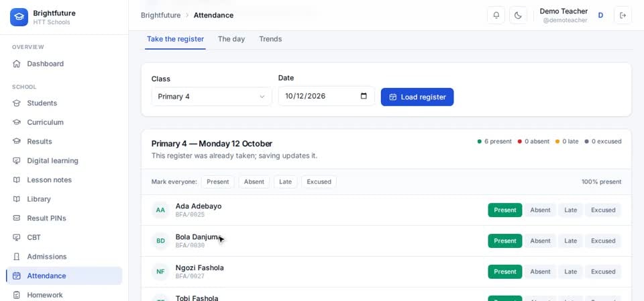Mark Ngozi Fashola as Excused
This screenshot has height=301, width=644.
coord(603,272)
